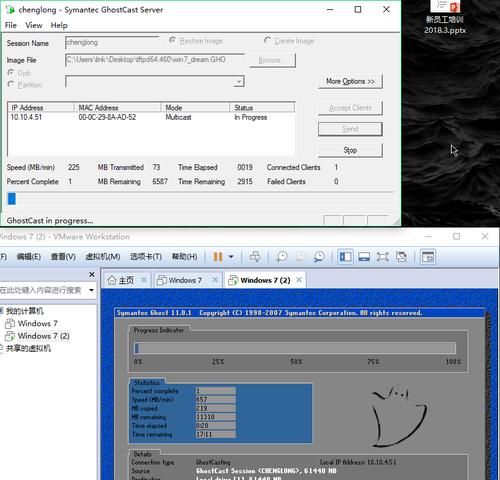The height and width of the screenshot is (480, 500).
Task: Click the Multicast mode cell
Action: [x=178, y=117]
